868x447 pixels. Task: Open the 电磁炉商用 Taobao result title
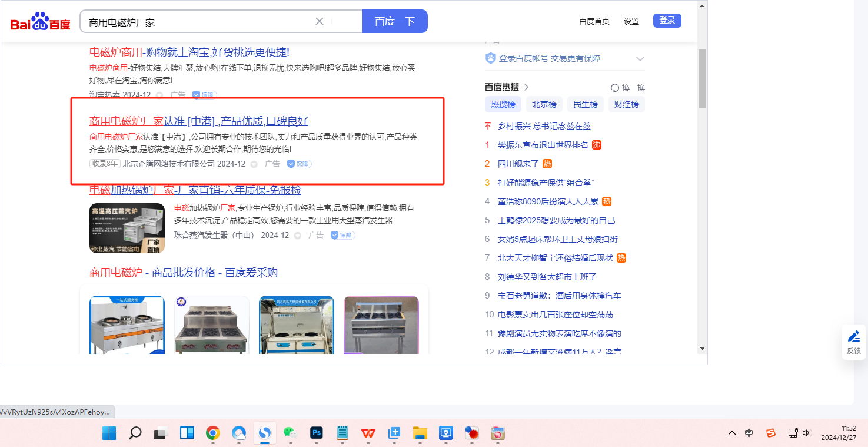(x=189, y=52)
